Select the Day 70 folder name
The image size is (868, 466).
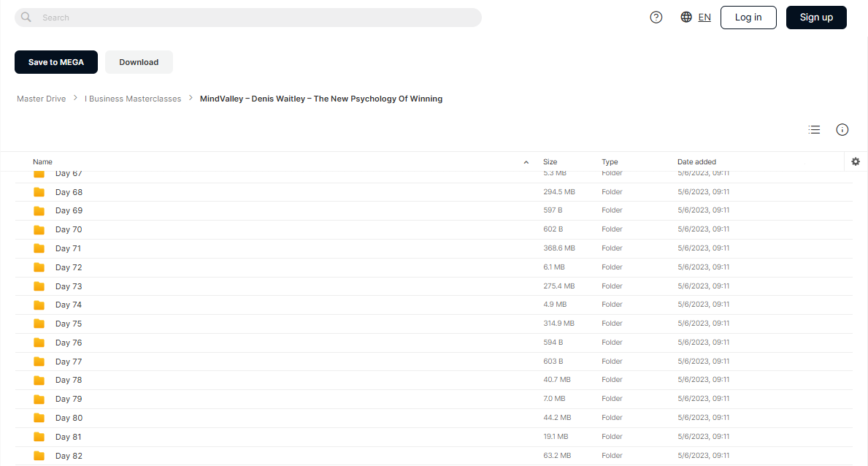coord(69,229)
